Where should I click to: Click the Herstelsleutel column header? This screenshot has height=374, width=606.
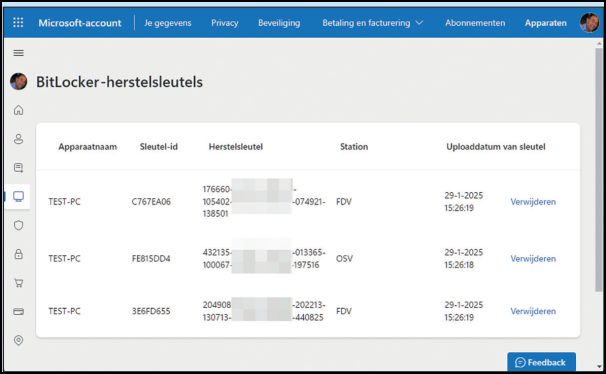click(x=236, y=147)
